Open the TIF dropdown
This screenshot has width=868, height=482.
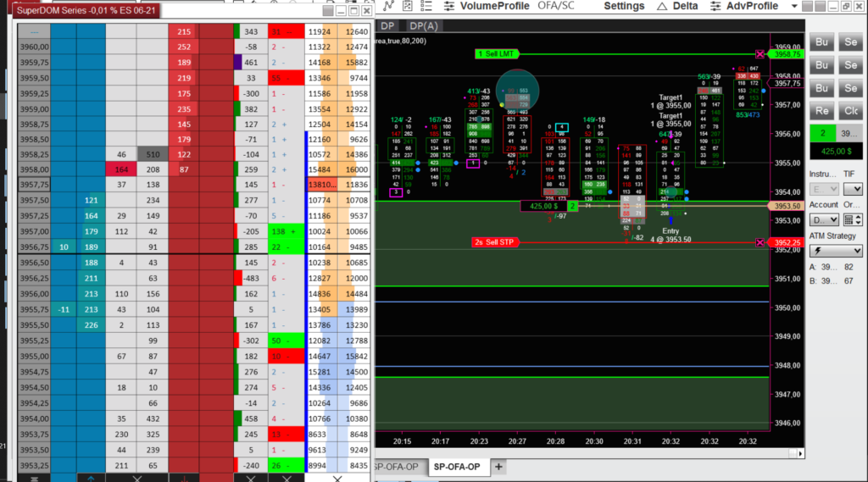[x=853, y=189]
